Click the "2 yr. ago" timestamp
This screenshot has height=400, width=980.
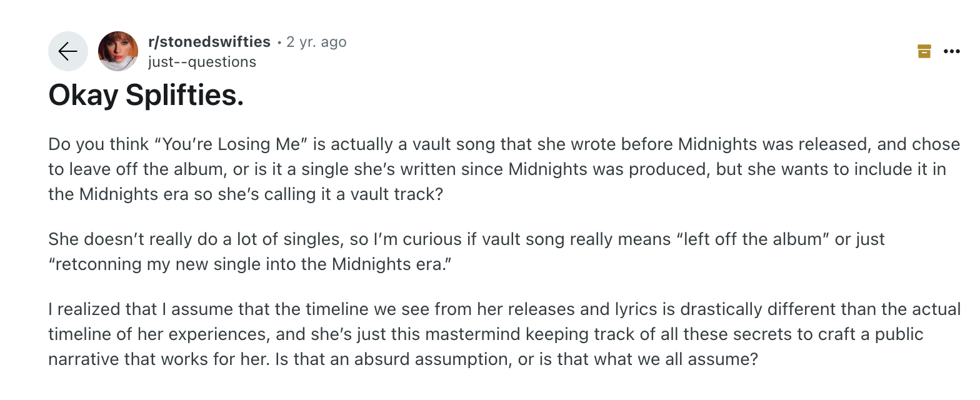(x=316, y=42)
